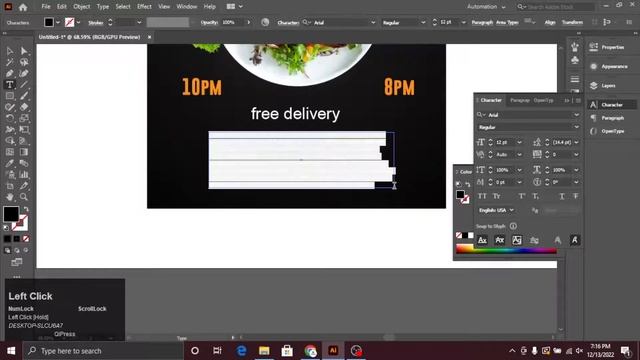Image resolution: width=640 pixels, height=360 pixels.
Task: Open the File menu
Action: [46, 7]
